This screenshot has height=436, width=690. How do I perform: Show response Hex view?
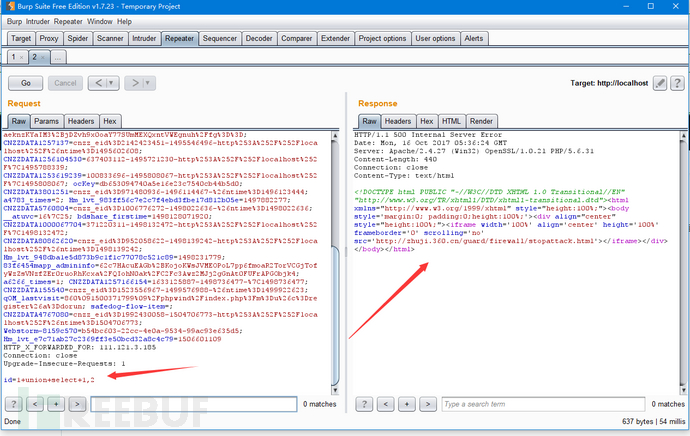pyautogui.click(x=427, y=121)
